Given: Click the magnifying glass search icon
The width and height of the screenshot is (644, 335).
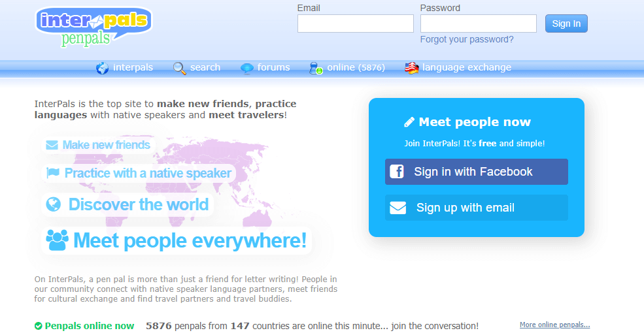Looking at the screenshot, I should point(180,68).
